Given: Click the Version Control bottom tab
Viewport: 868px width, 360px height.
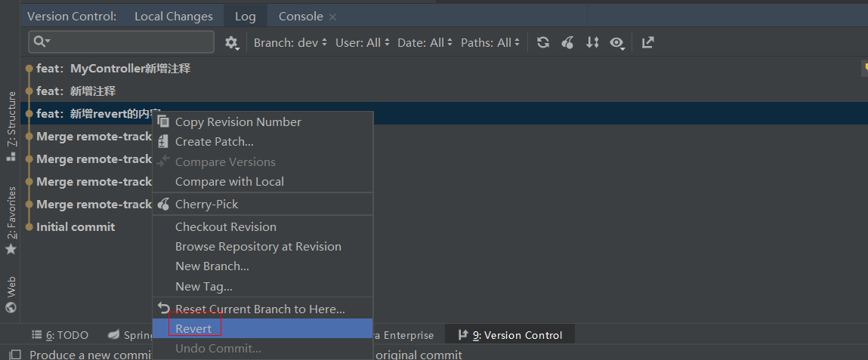Looking at the screenshot, I should [511, 335].
